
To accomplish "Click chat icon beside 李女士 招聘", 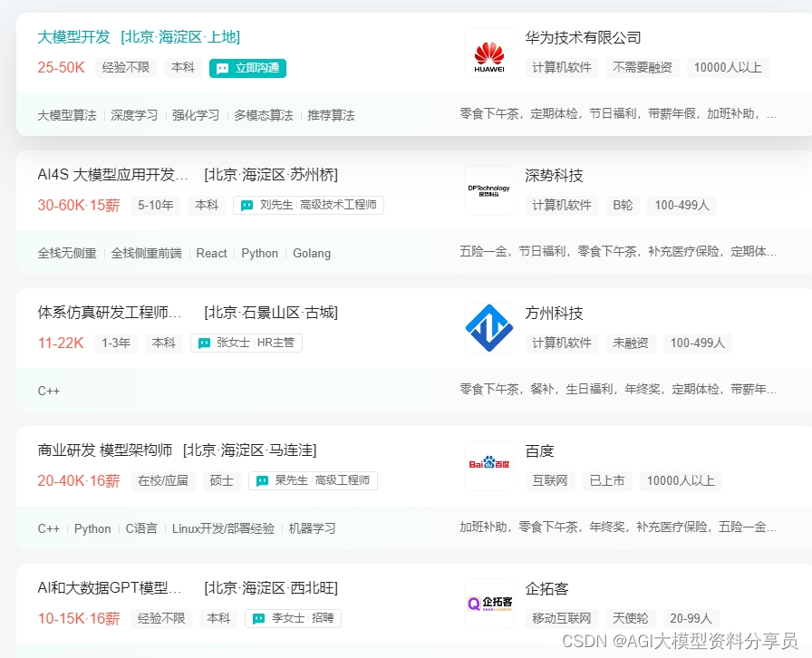I will click(x=258, y=619).
